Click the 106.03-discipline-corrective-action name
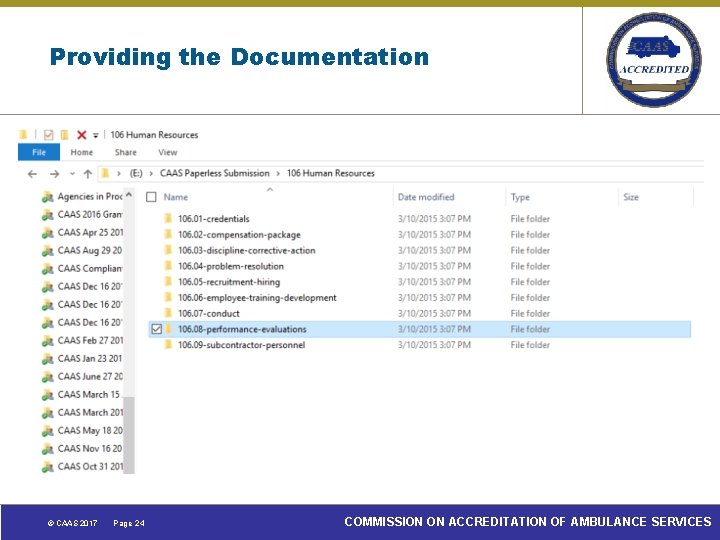 [x=247, y=250]
